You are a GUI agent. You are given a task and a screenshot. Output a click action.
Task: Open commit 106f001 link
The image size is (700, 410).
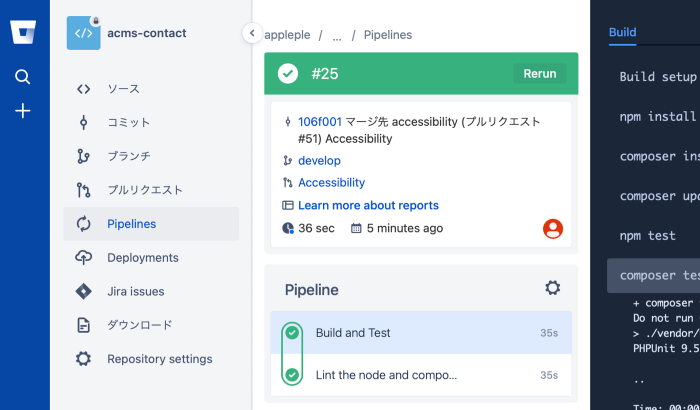point(320,122)
